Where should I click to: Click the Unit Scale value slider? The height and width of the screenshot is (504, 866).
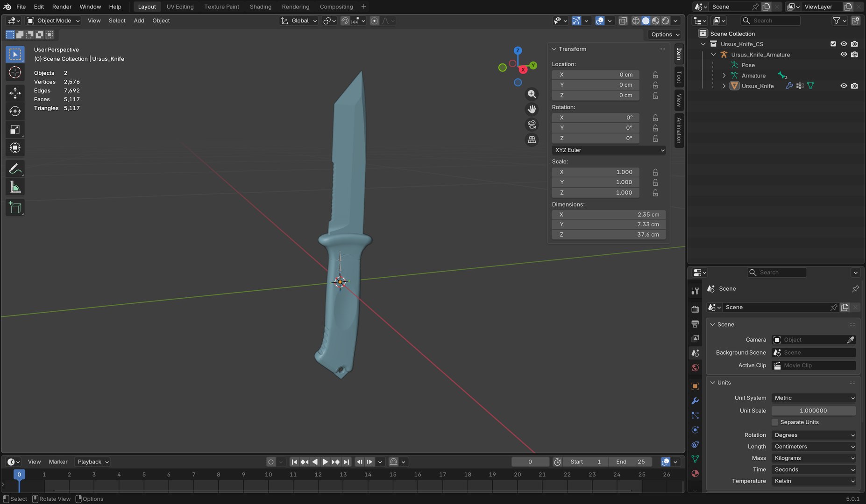(x=814, y=411)
